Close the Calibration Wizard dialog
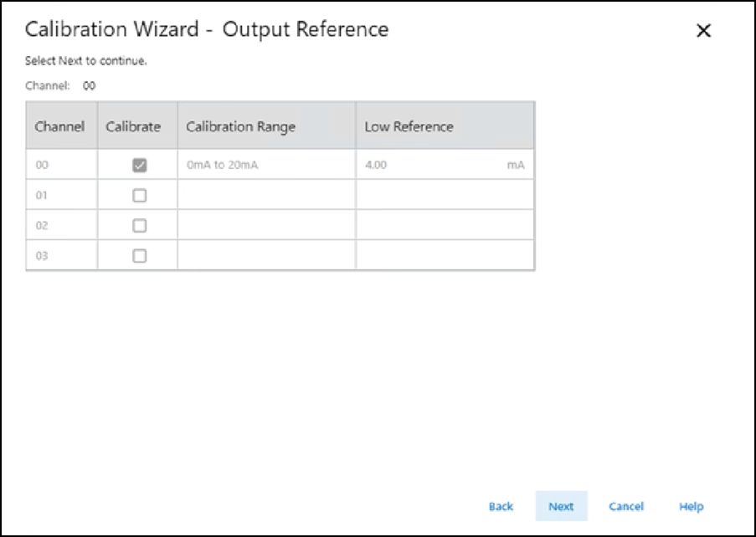The width and height of the screenshot is (756, 537). click(x=703, y=31)
